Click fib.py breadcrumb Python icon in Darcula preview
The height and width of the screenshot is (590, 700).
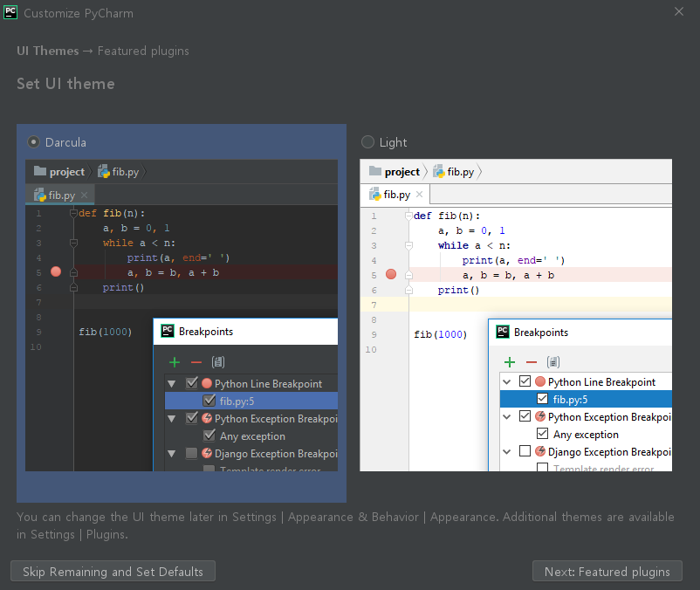pyautogui.click(x=104, y=171)
